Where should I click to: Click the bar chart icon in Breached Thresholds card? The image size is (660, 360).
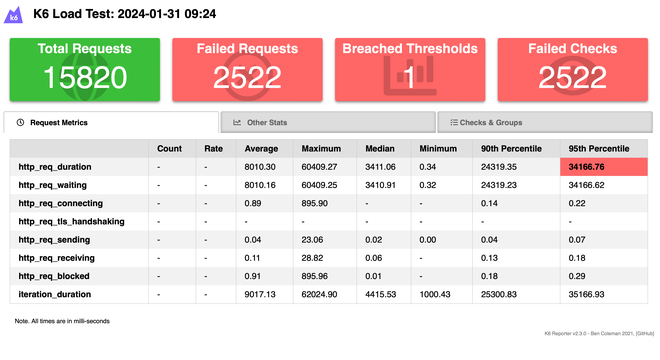tap(410, 75)
